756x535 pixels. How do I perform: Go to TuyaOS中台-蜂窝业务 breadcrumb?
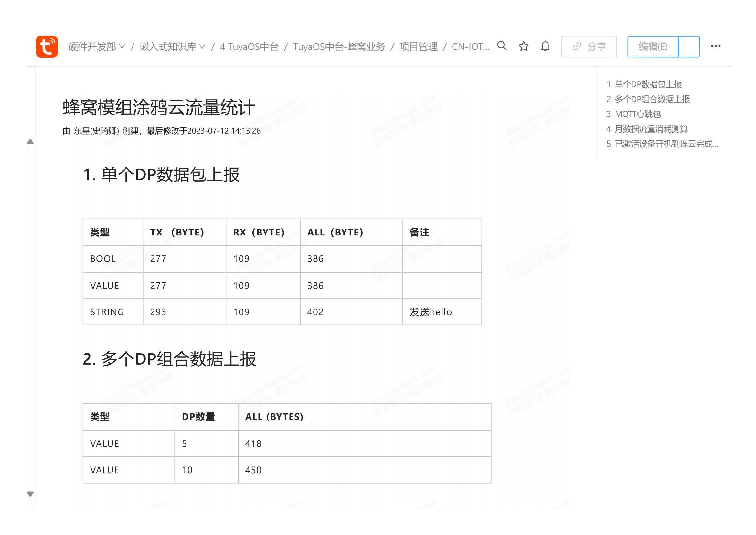(x=339, y=47)
